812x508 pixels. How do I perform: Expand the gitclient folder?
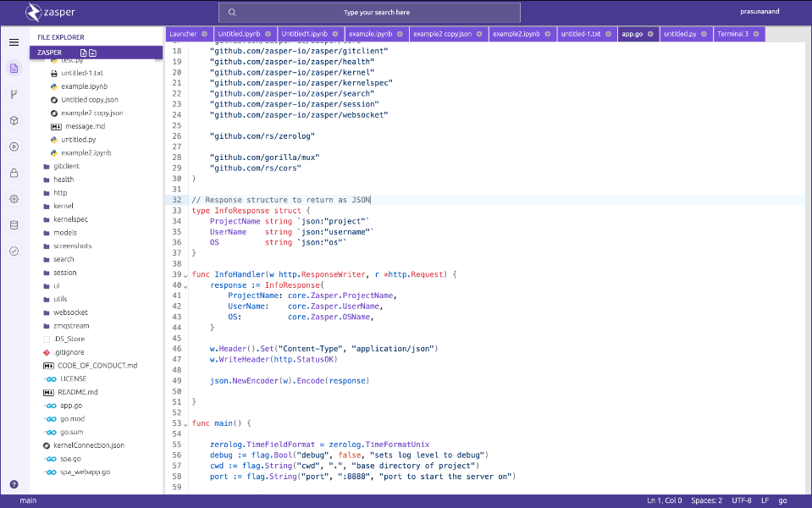pos(65,166)
